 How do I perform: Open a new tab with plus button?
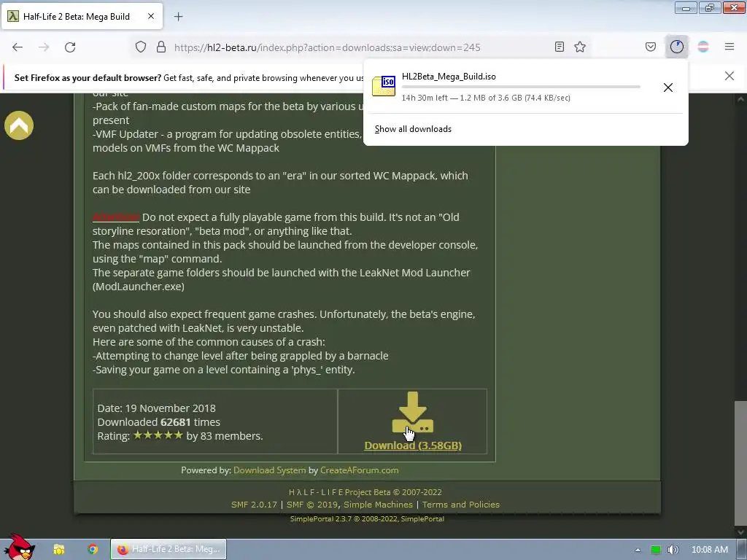point(178,17)
